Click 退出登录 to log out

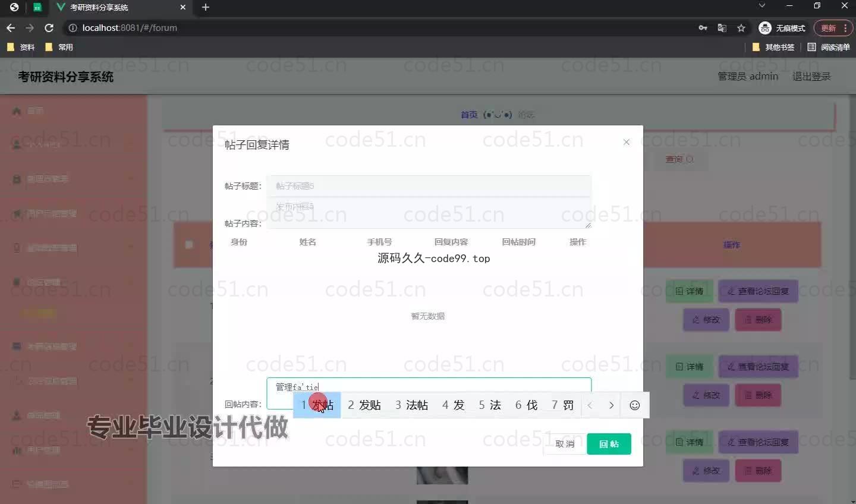[811, 76]
